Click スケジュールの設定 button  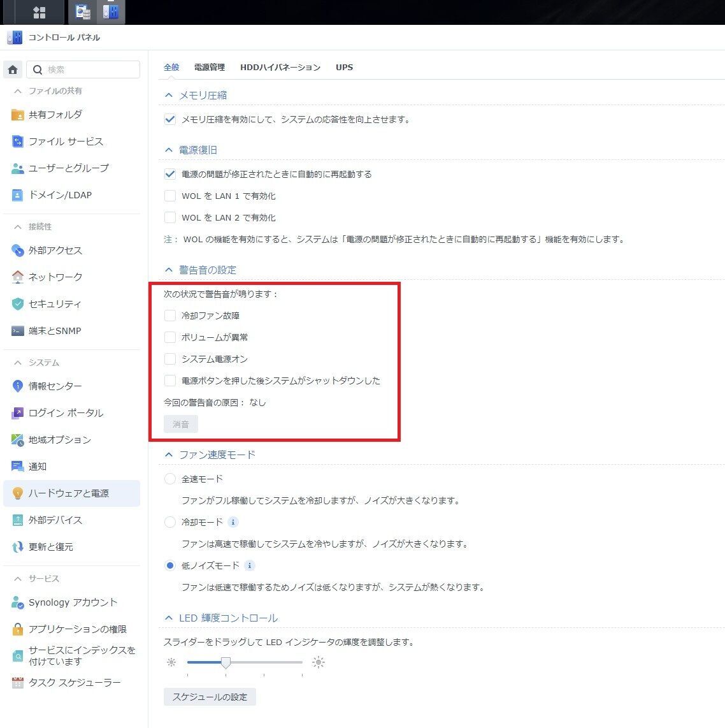pos(210,697)
